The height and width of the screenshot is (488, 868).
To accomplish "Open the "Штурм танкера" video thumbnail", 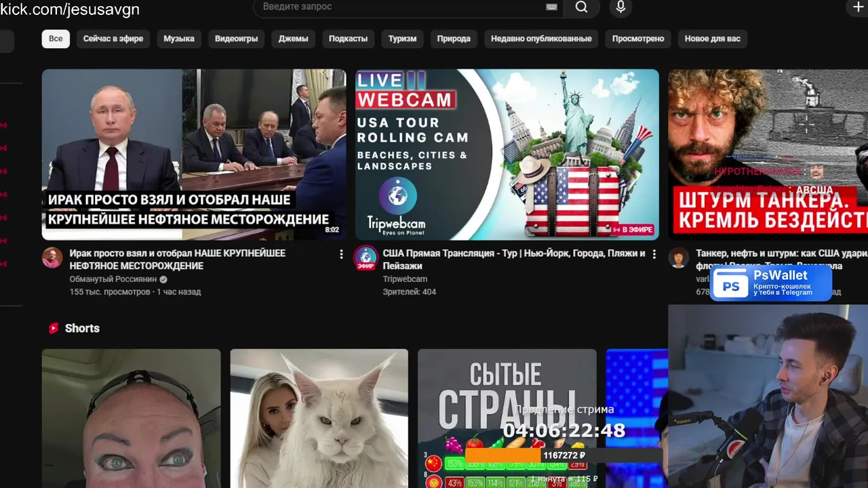I will pyautogui.click(x=768, y=155).
